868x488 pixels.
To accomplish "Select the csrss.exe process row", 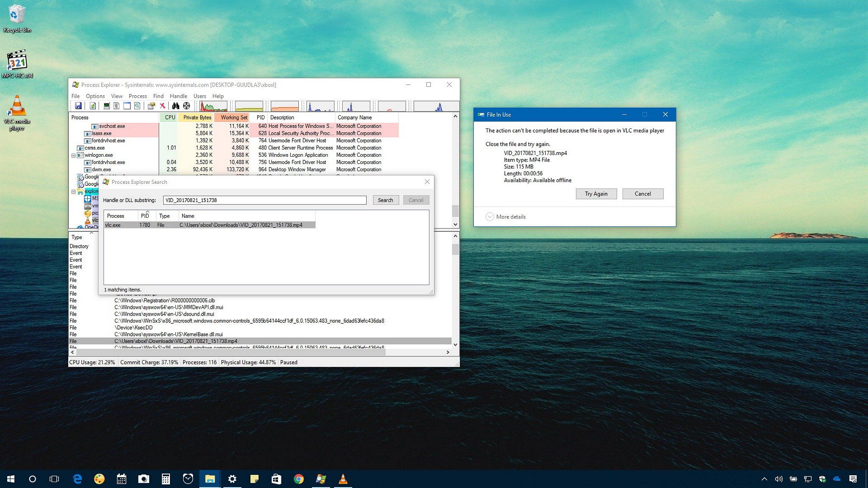I will tap(234, 148).
